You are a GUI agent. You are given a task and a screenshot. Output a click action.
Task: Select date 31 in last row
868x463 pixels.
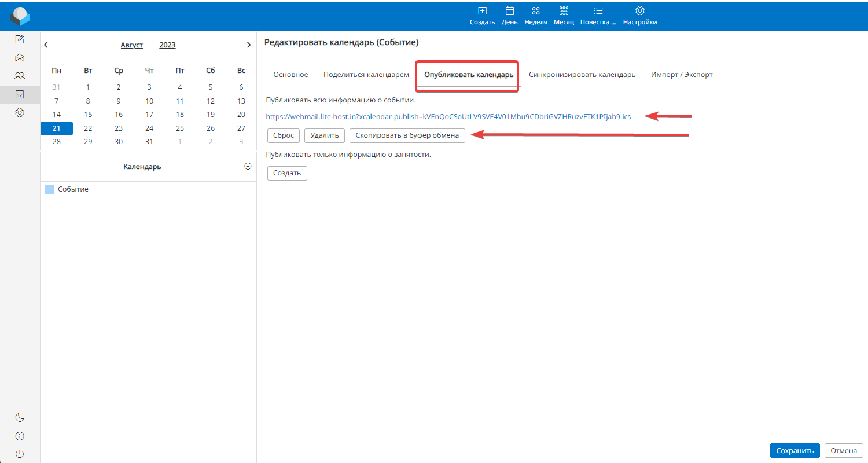[x=149, y=142]
